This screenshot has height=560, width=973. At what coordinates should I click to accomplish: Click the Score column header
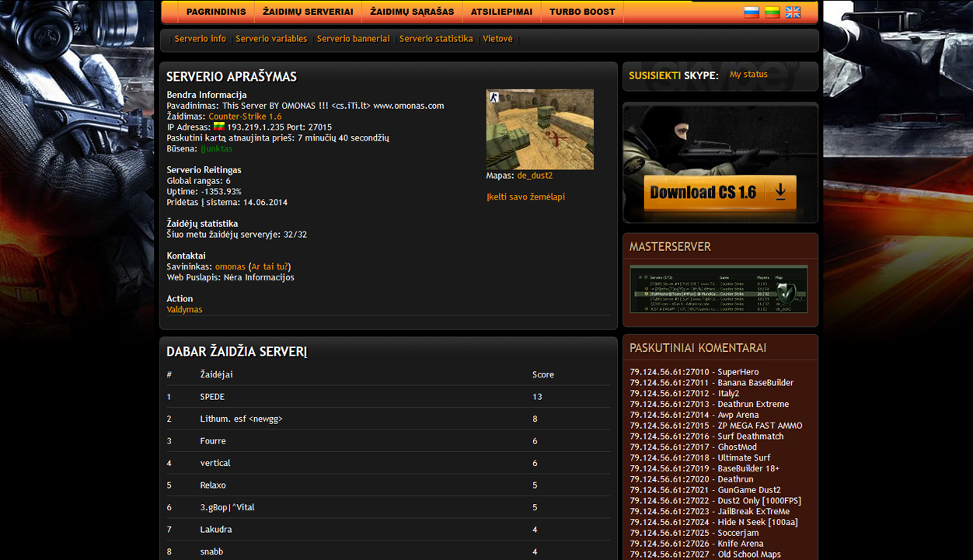543,374
